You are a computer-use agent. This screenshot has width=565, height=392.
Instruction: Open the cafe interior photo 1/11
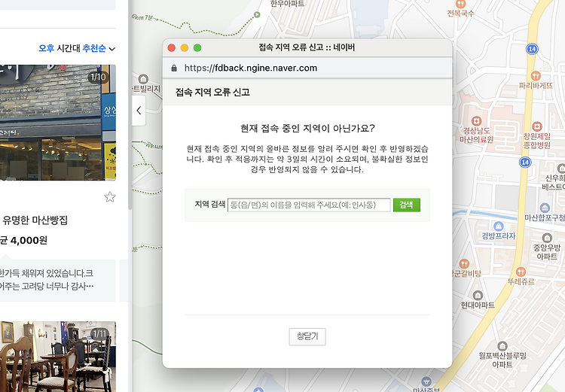[58, 357]
